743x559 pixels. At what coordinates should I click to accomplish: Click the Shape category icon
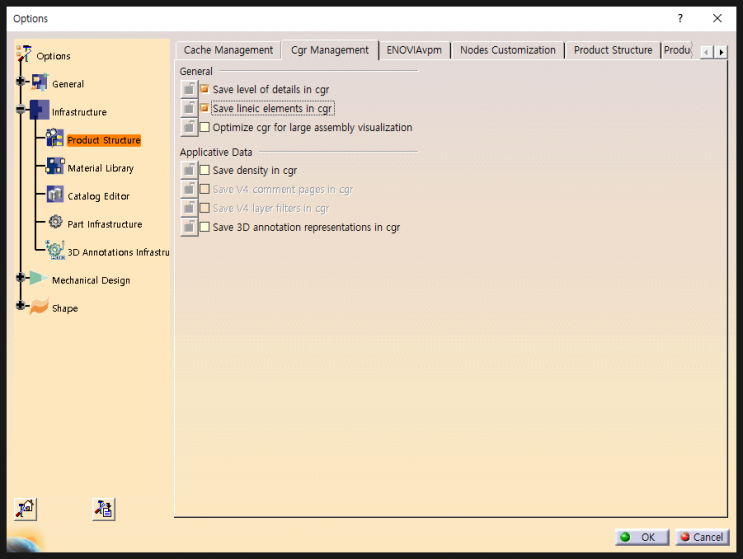pyautogui.click(x=39, y=306)
